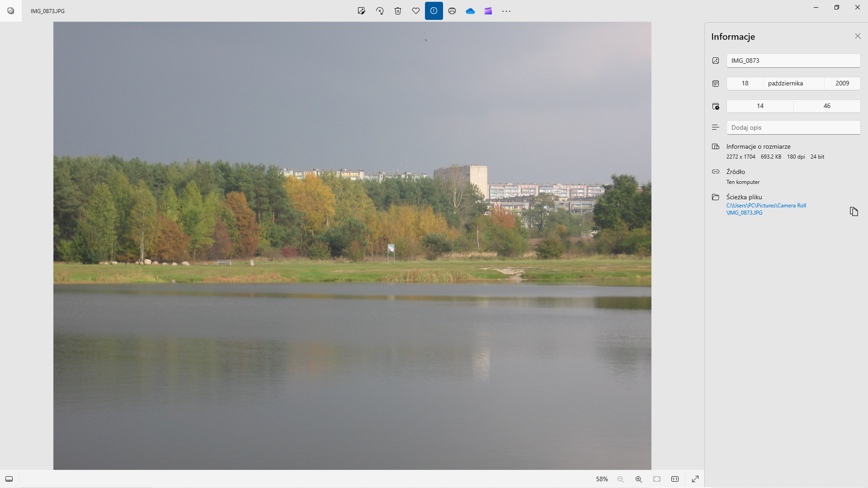The height and width of the screenshot is (488, 868).
Task: Enter full screen mode
Action: [x=695, y=479]
